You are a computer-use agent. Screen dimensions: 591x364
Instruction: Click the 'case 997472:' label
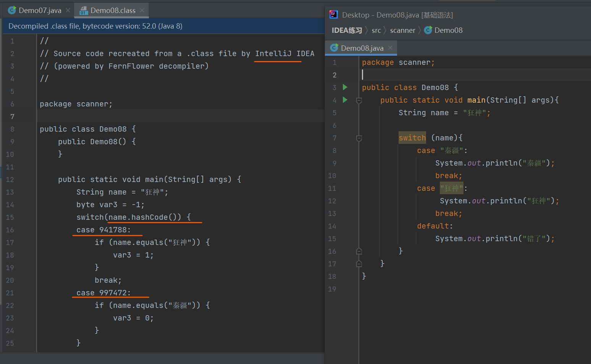point(103,293)
